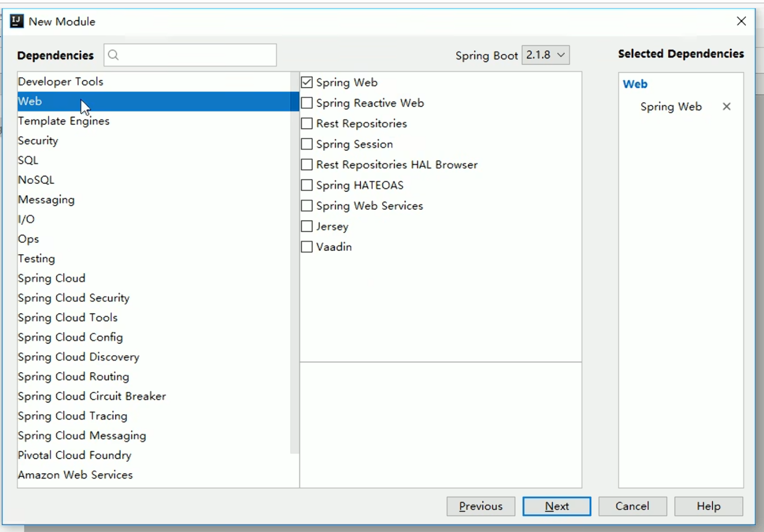Enable Rest Repositories HAL Browser checkbox
This screenshot has width=764, height=532.
point(307,165)
